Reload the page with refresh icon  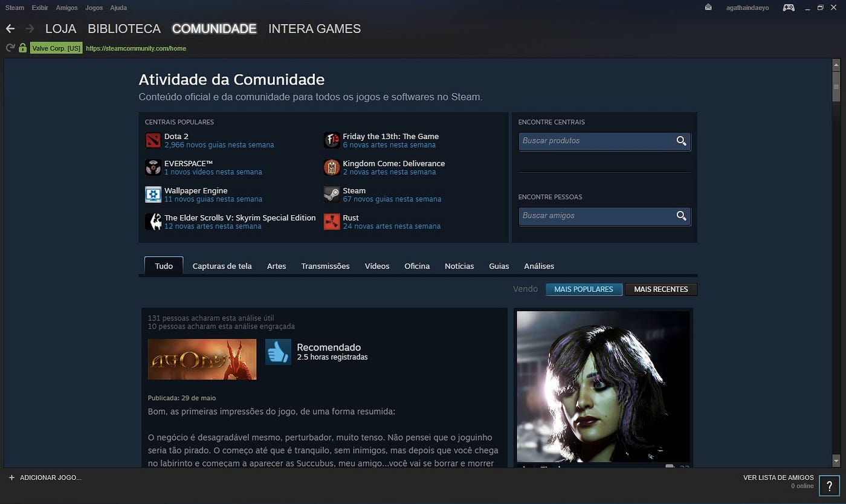point(10,48)
